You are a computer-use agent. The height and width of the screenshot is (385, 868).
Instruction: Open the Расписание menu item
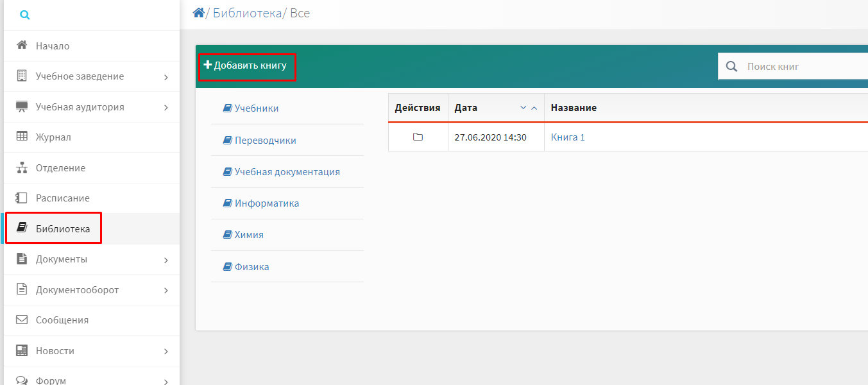[x=91, y=198]
